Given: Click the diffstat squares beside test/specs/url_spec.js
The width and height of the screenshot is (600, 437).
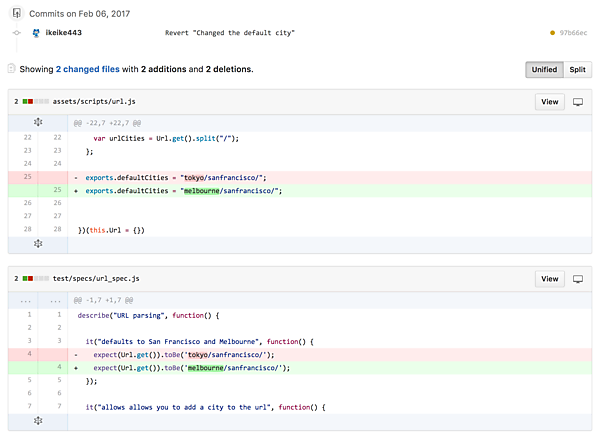Looking at the screenshot, I should (x=35, y=279).
